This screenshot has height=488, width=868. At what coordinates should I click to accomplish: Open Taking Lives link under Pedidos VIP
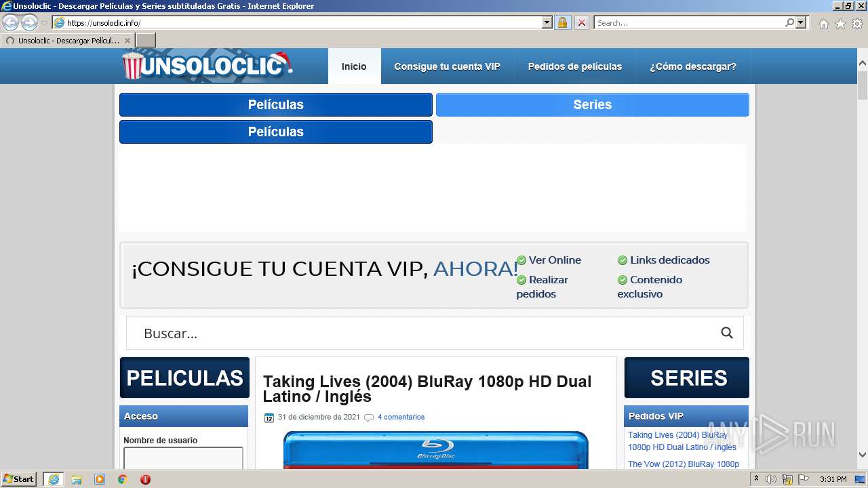pyautogui.click(x=682, y=441)
